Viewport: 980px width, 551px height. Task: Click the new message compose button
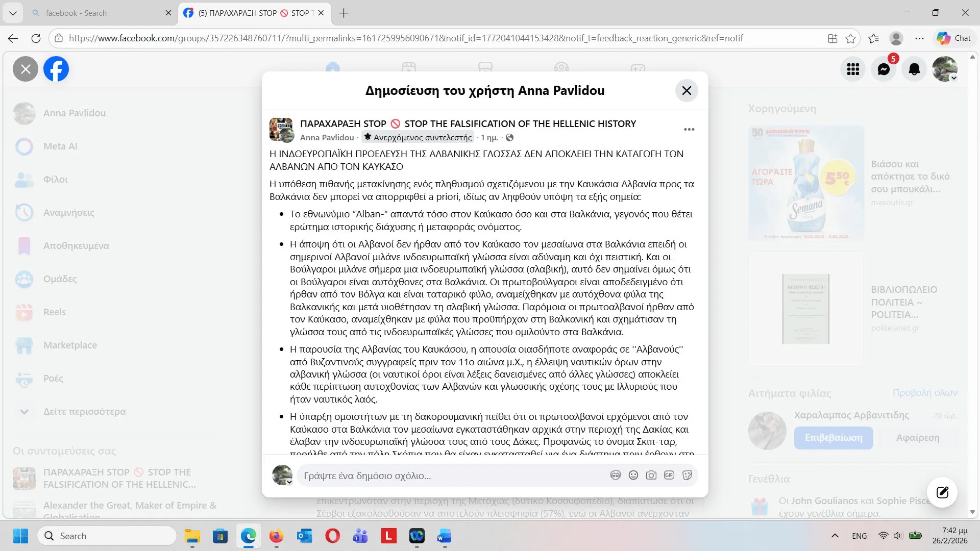pyautogui.click(x=942, y=492)
